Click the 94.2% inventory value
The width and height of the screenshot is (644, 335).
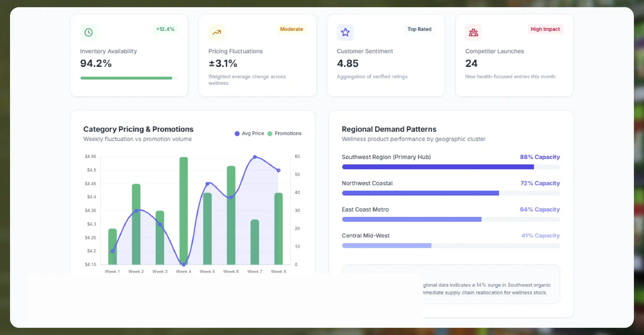click(x=96, y=64)
